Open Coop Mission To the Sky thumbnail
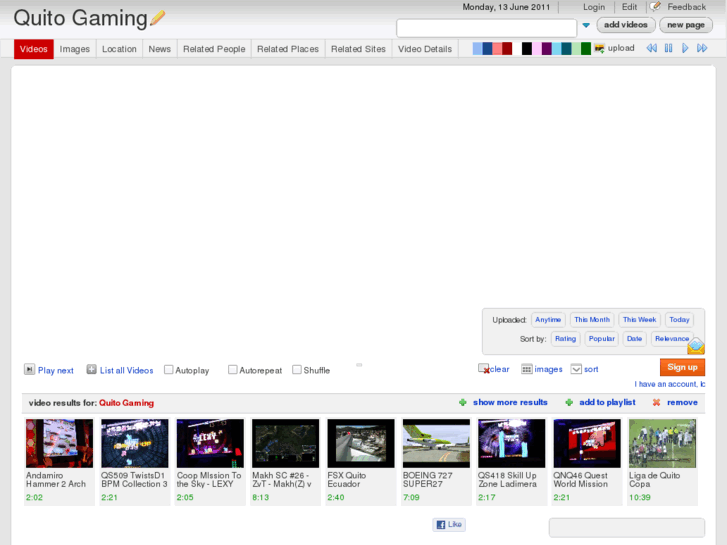Image resolution: width=727 pixels, height=545 pixels. [210, 443]
